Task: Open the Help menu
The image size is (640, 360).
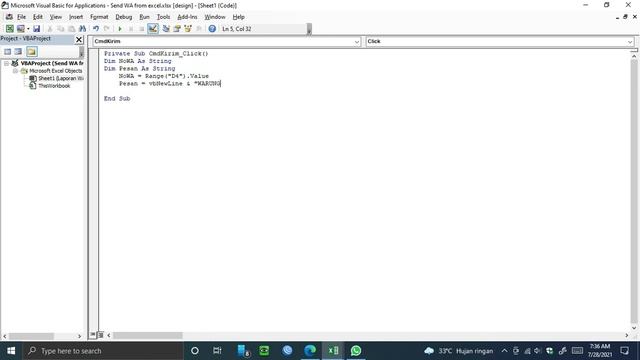Action: click(238, 17)
